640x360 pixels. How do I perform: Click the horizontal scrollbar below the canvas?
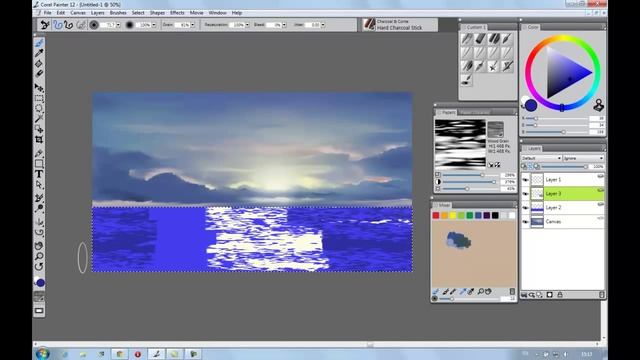[x=318, y=344]
